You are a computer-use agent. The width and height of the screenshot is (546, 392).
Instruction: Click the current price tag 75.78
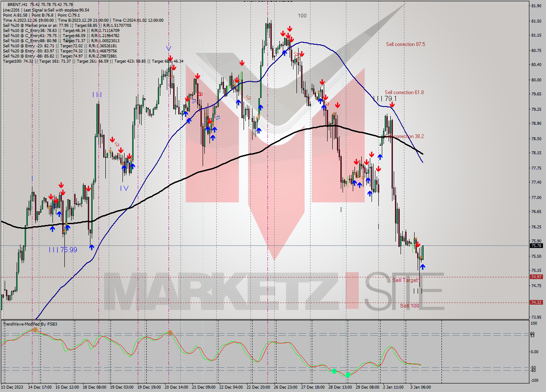pos(536,246)
